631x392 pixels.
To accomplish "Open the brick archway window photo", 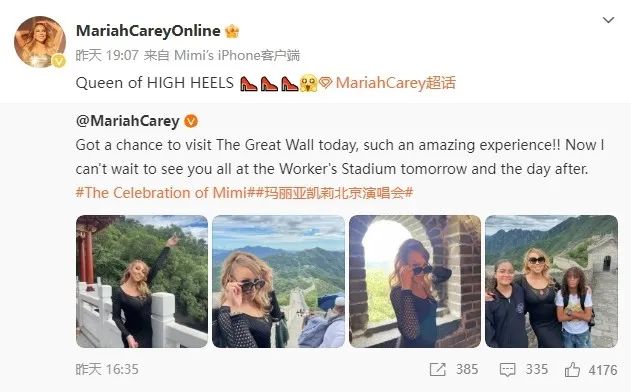I will pyautogui.click(x=415, y=281).
